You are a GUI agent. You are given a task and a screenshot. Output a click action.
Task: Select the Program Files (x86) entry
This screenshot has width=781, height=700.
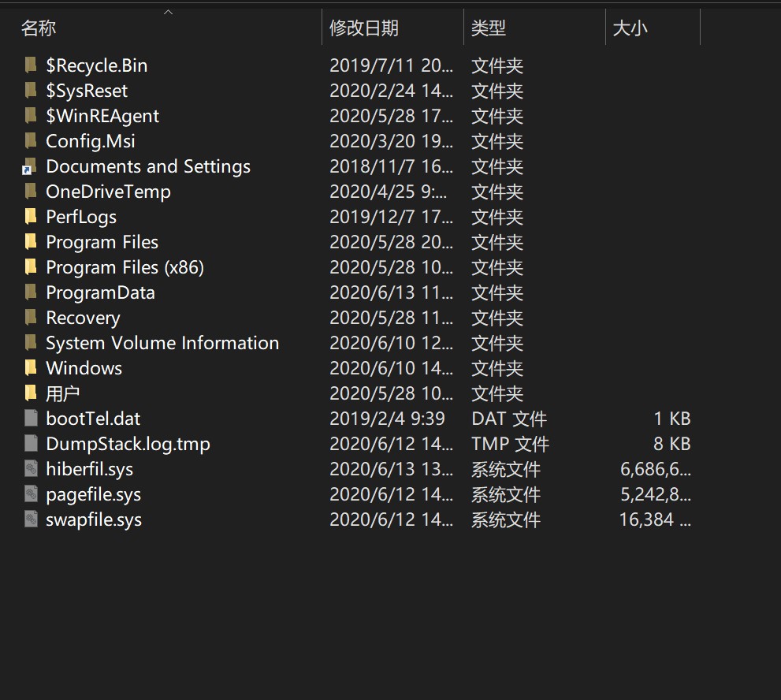tap(125, 267)
